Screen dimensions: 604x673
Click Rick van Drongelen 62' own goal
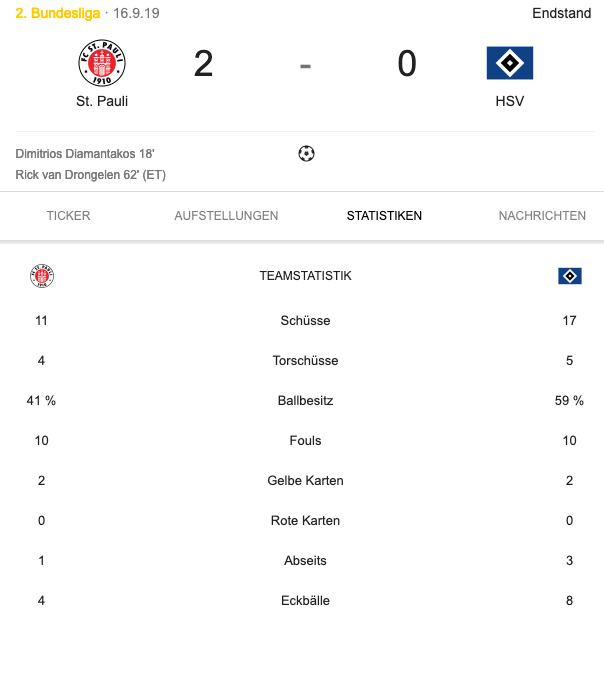point(91,175)
